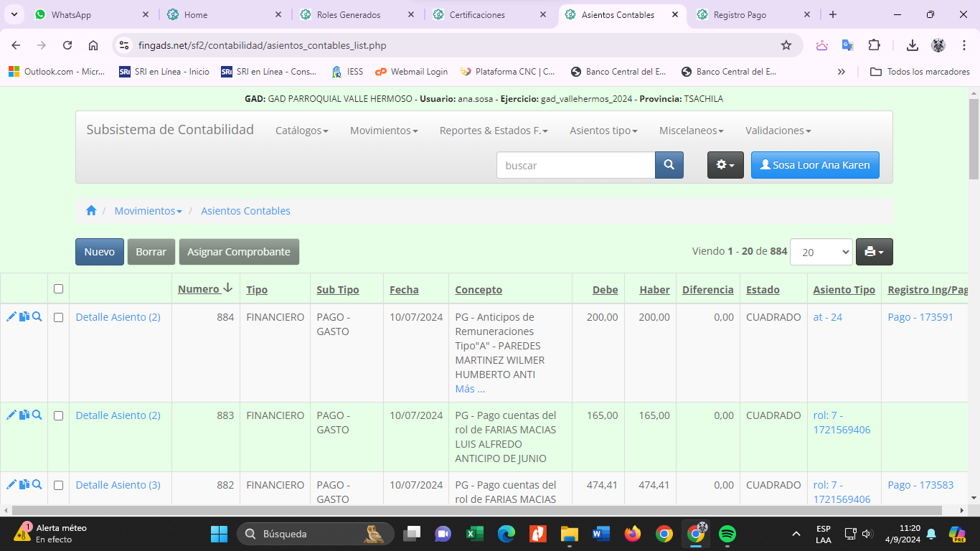Switch to the Roles Generados tab
The width and height of the screenshot is (980, 551).
(349, 14)
